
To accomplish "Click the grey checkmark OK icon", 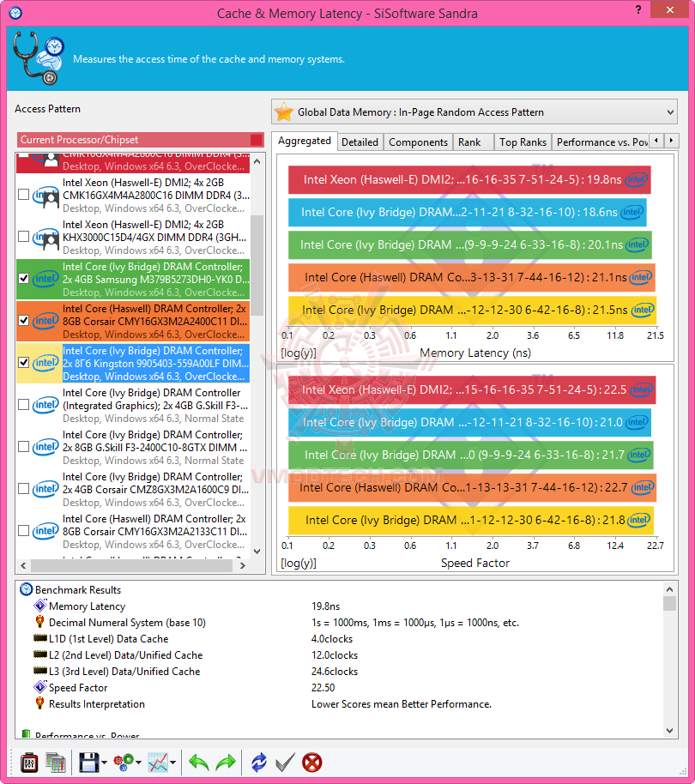I will [x=285, y=763].
